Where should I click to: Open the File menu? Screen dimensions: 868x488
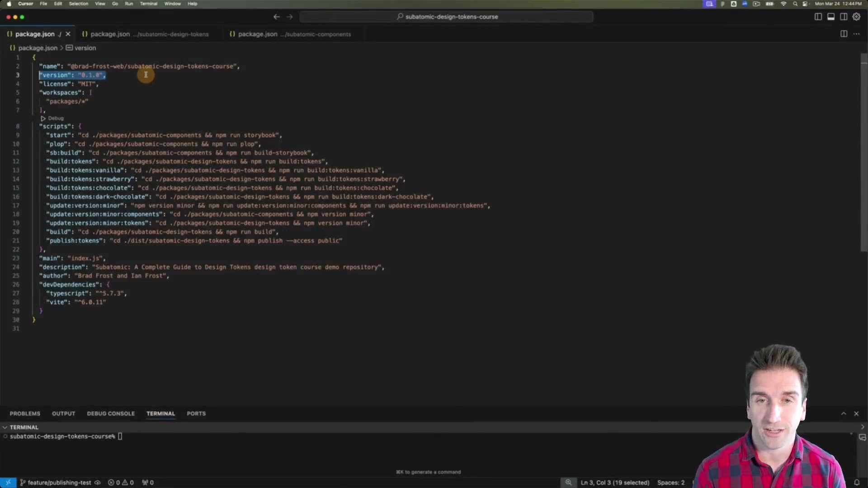click(x=43, y=4)
